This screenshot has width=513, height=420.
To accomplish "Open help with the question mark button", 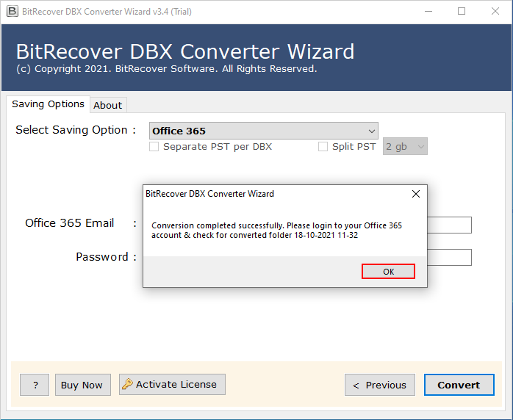I will point(35,385).
